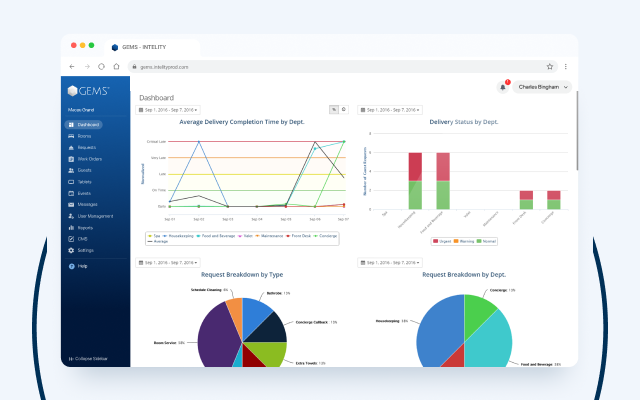Screen dimensions: 640x400
Task: Toggle Urgent red swatch in status legend
Action: tap(435, 241)
